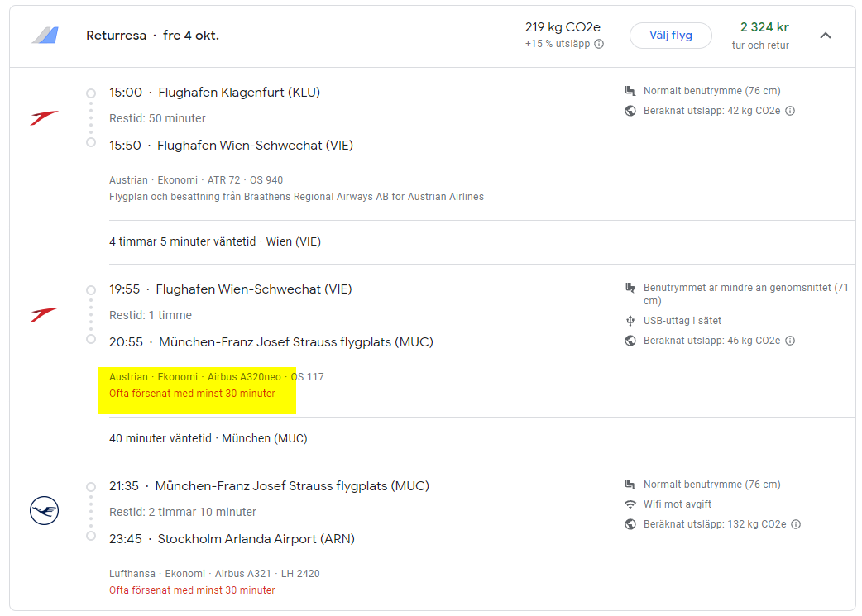Click 23:45 Stockholm Arlanda Airport arrival
This screenshot has height=616, width=862.
232,539
